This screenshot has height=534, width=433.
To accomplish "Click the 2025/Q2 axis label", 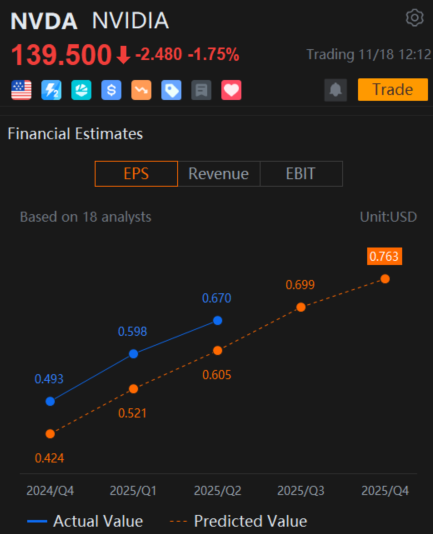I will coord(218,491).
